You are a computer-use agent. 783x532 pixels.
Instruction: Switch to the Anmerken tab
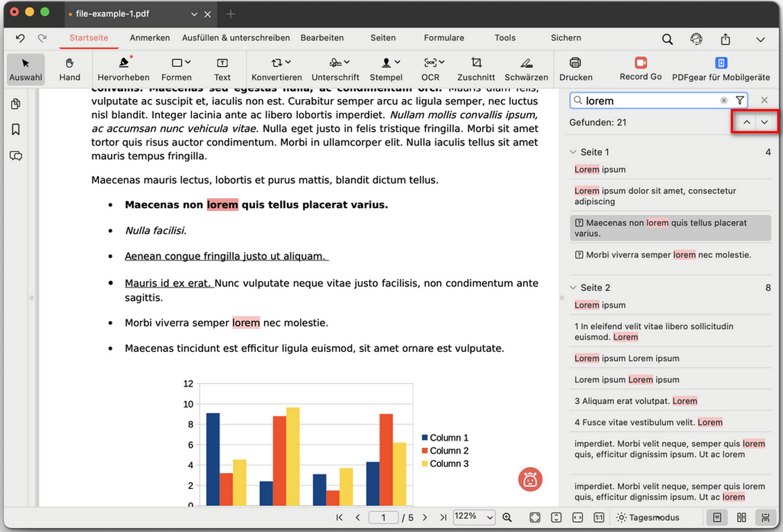tap(150, 38)
